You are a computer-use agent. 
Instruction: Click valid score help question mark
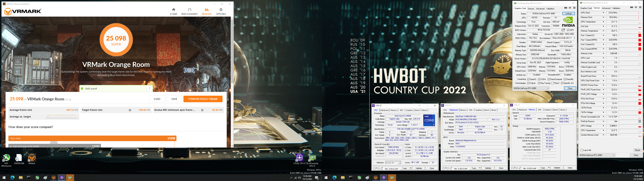pos(149,88)
